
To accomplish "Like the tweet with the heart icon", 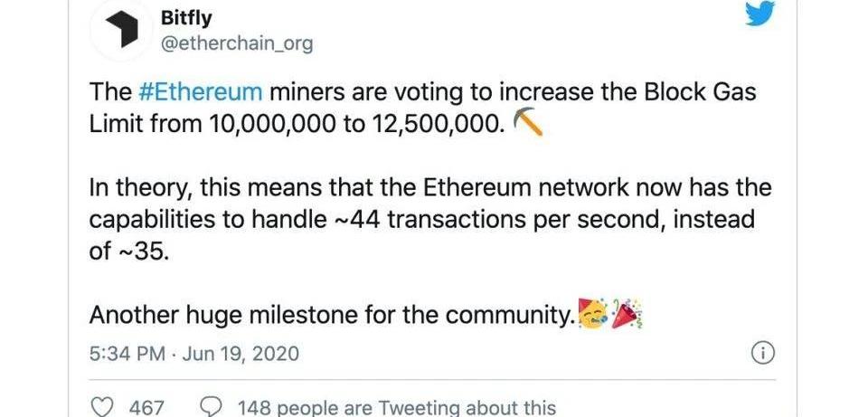I will [x=104, y=407].
